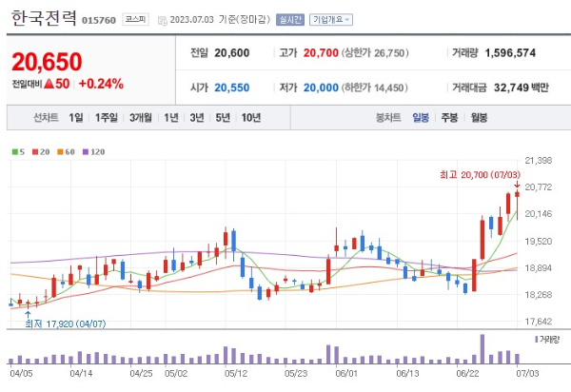Image resolution: width=571 pixels, height=392 pixels.
Task: Switch to the 3개월 line chart
Action: tap(141, 118)
